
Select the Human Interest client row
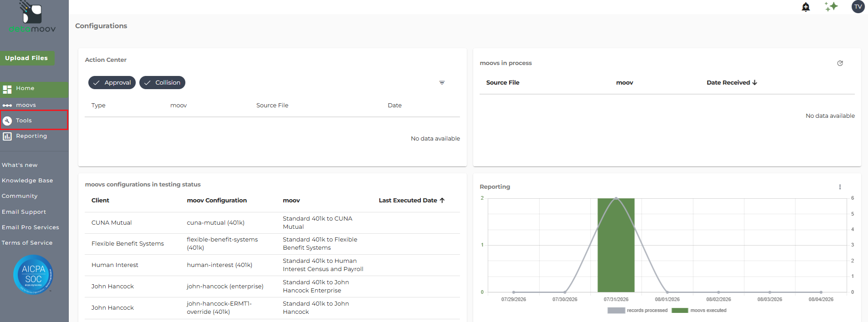click(x=272, y=265)
